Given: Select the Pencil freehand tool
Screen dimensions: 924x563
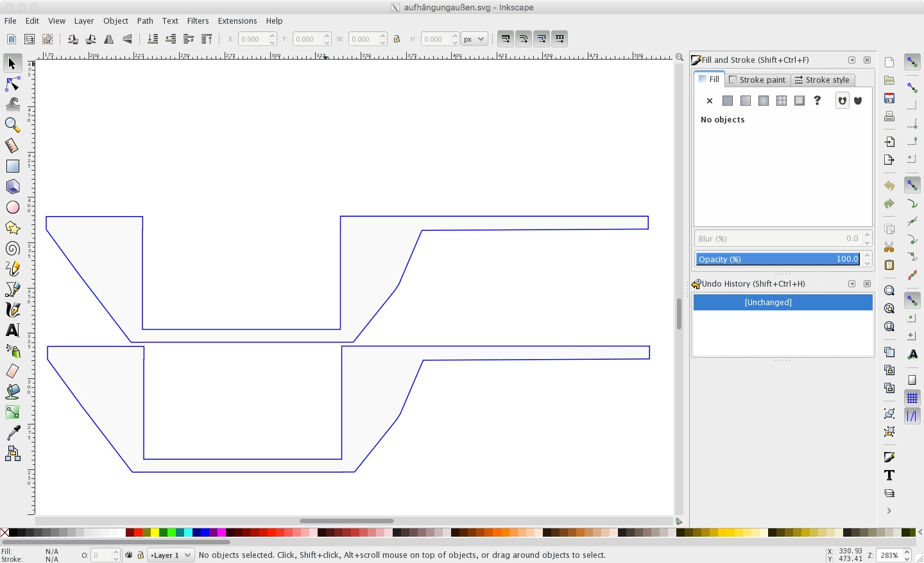Looking at the screenshot, I should pos(12,269).
